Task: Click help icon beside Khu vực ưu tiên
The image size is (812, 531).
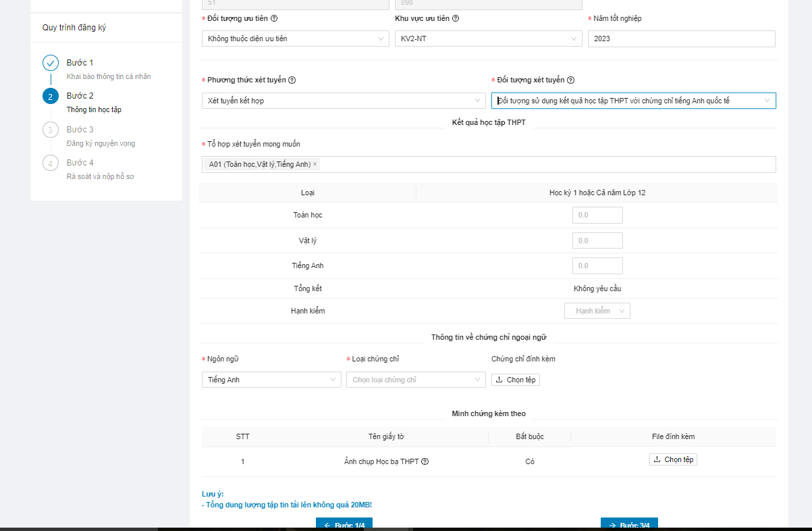Action: tap(456, 19)
